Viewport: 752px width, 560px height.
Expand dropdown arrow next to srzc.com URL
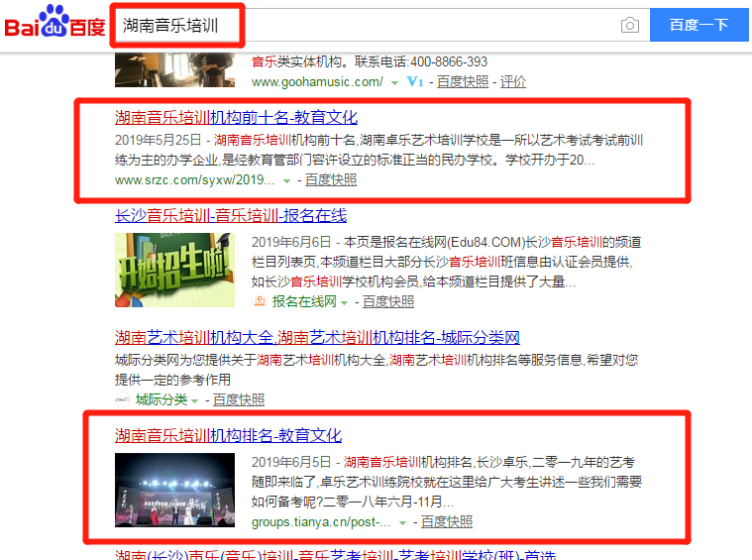[x=286, y=181]
